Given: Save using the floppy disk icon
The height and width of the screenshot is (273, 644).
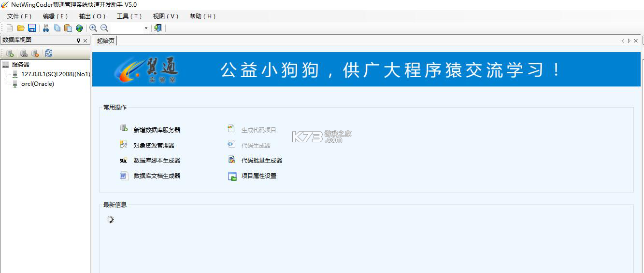Looking at the screenshot, I should click(x=32, y=28).
